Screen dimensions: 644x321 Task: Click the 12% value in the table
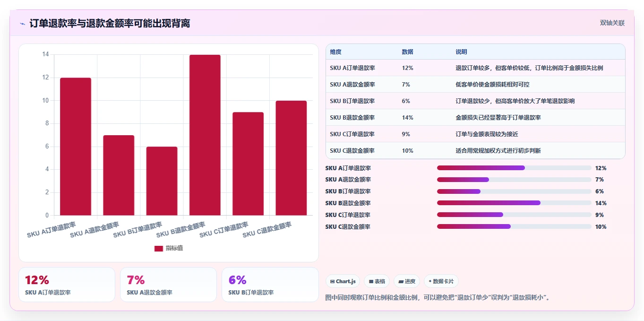[x=407, y=68]
